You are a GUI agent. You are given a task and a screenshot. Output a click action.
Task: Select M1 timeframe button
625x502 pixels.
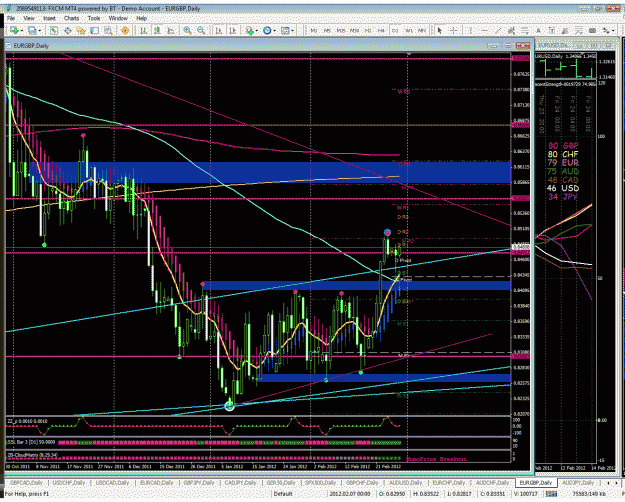(314, 30)
